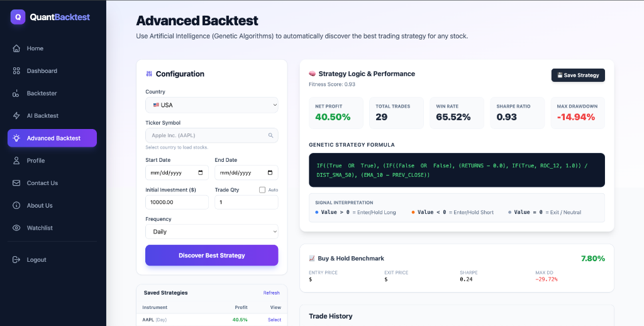Click the Watchlist eye icon

pos(16,228)
